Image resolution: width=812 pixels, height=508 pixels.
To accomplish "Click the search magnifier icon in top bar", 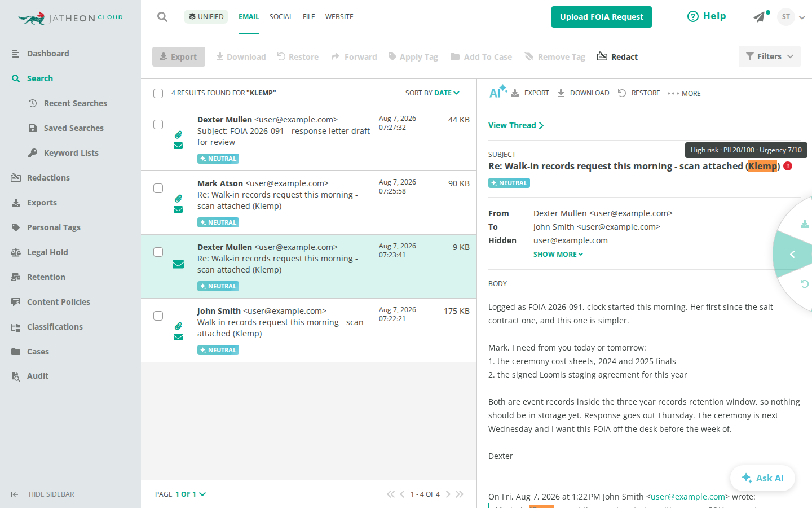I will tap(162, 17).
